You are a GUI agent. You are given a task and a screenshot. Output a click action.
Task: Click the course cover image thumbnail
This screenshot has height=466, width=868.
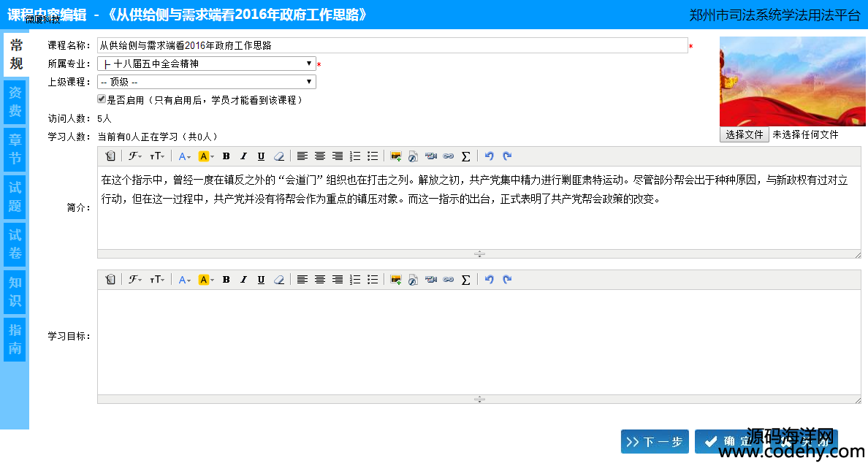pyautogui.click(x=792, y=81)
